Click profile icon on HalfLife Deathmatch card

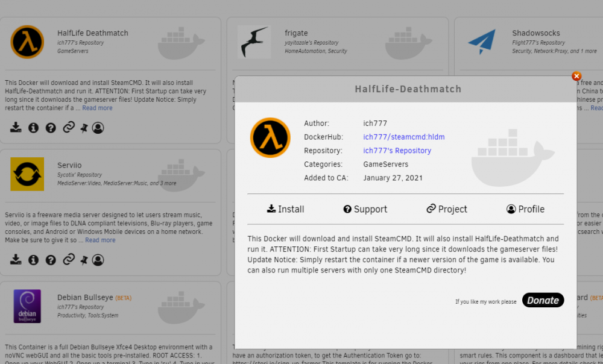[x=98, y=128]
